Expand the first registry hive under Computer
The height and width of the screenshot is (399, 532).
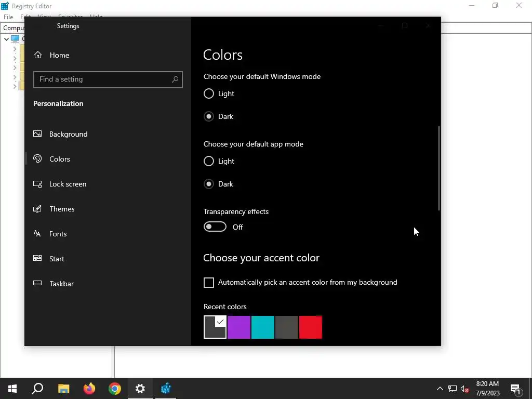tap(15, 49)
